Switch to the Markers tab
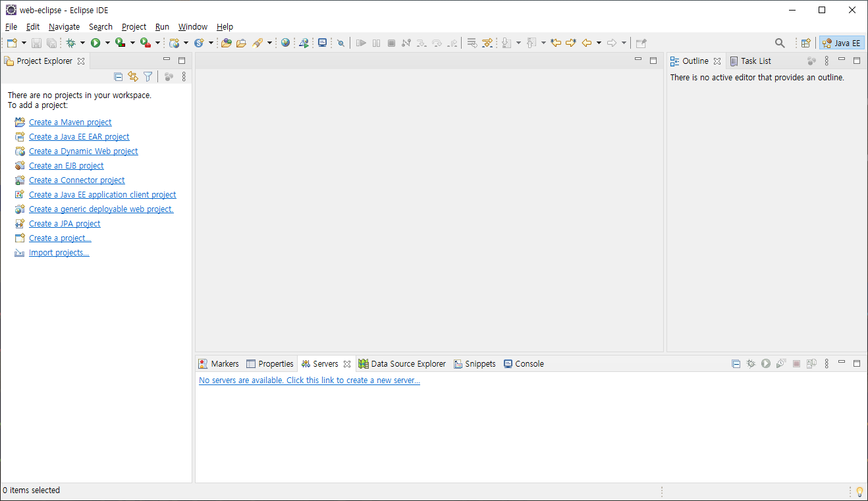The height and width of the screenshot is (501, 868). tap(218, 363)
